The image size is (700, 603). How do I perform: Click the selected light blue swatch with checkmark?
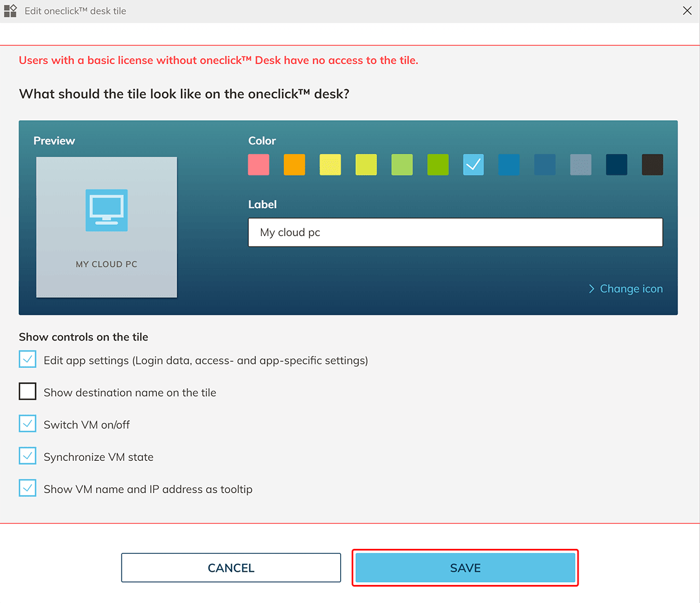click(474, 165)
